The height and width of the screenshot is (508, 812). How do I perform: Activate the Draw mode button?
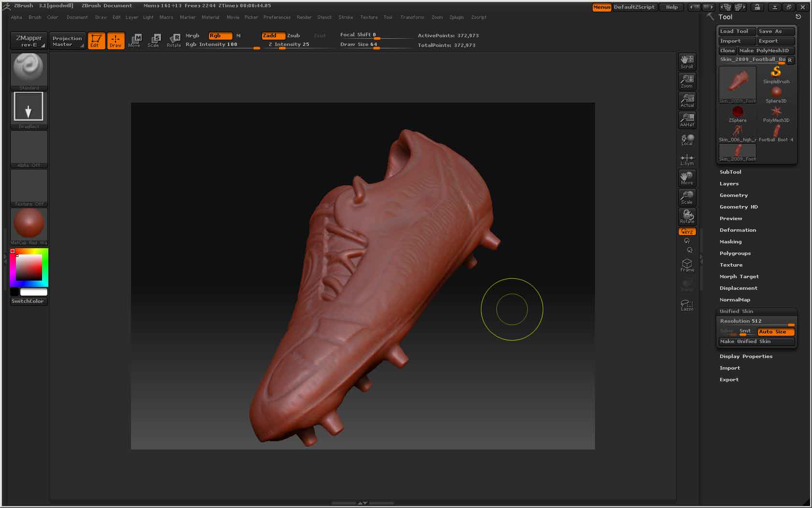(x=116, y=41)
